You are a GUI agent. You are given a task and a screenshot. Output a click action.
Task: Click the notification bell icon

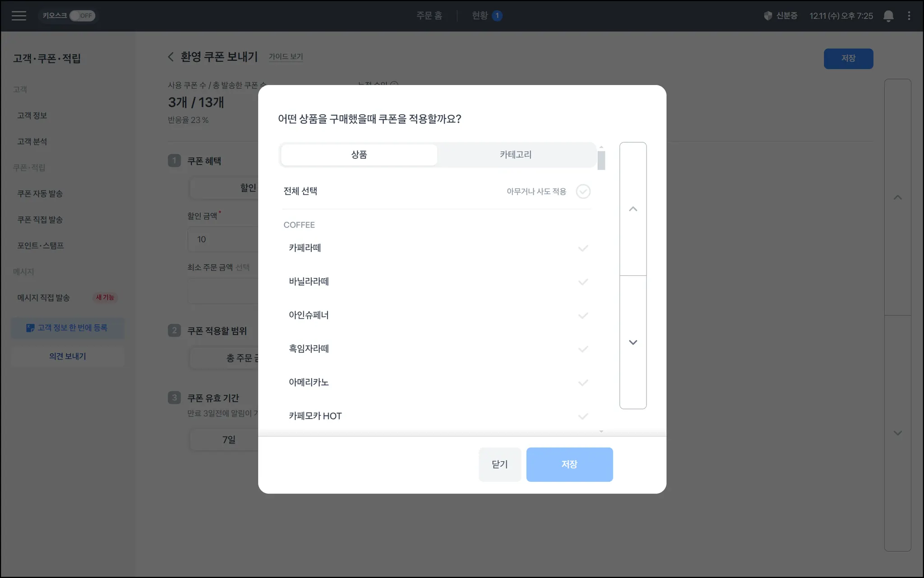pos(888,16)
